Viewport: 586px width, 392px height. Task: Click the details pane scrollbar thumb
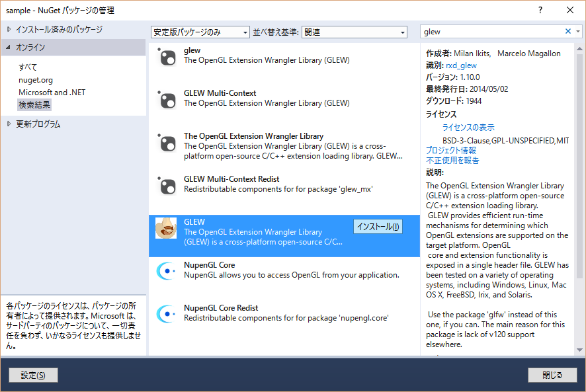coord(579,167)
